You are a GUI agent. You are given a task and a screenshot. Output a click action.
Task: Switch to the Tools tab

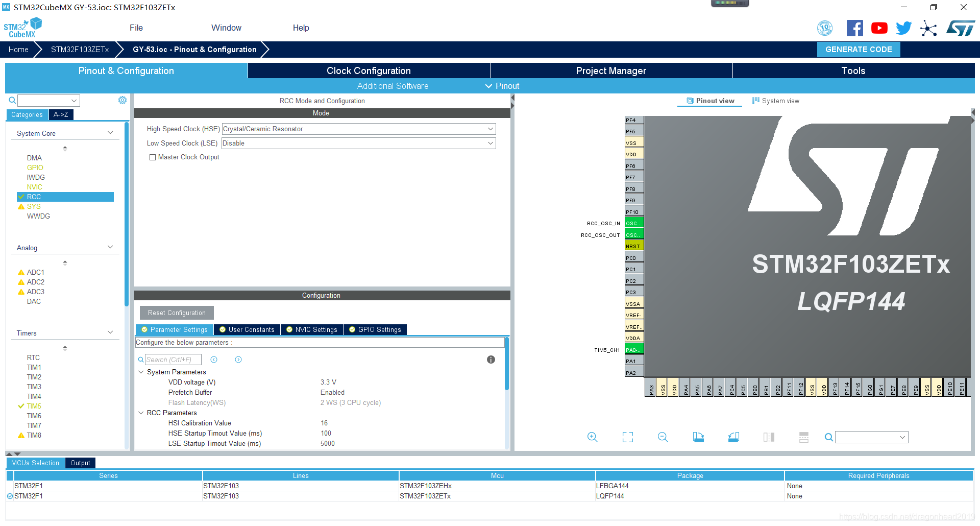point(853,70)
